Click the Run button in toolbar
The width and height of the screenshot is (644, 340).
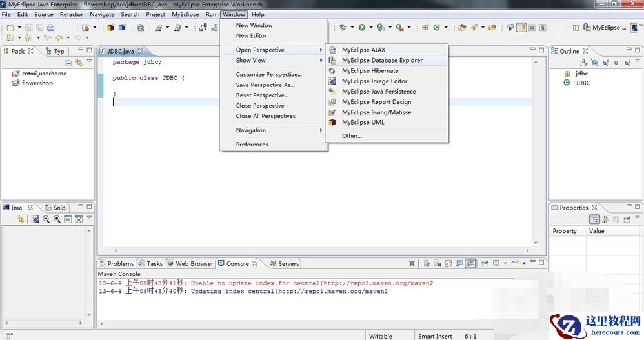361,27
